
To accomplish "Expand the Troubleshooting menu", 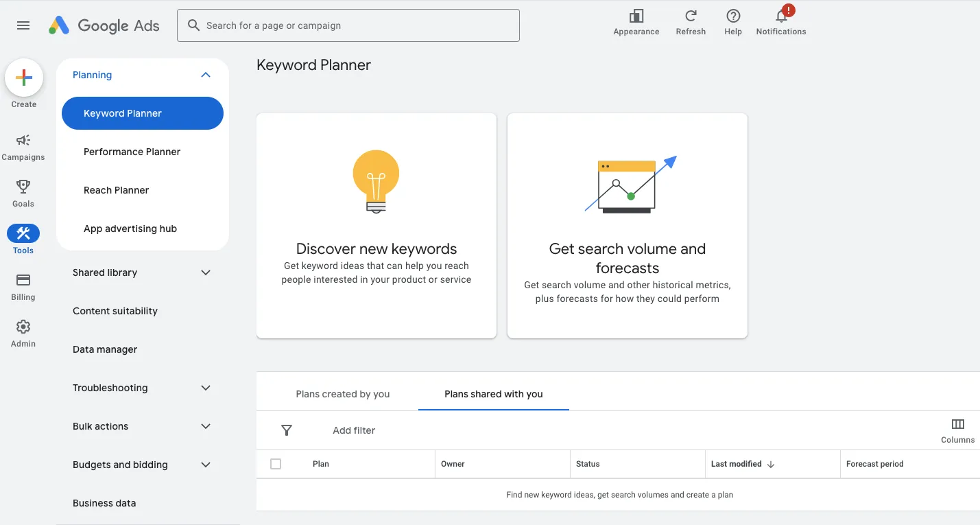I will 205,388.
